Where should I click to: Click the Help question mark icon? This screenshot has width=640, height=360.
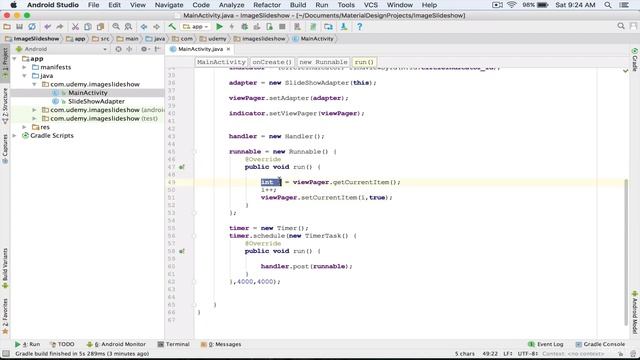tap(359, 27)
